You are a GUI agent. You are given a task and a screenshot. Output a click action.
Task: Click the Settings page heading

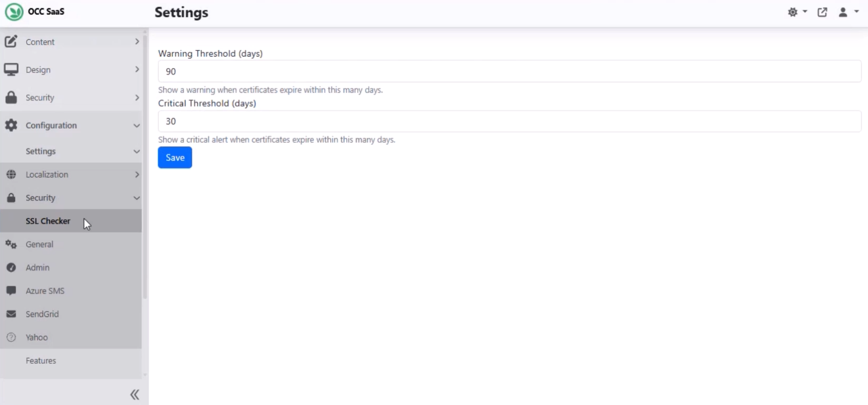[181, 13]
